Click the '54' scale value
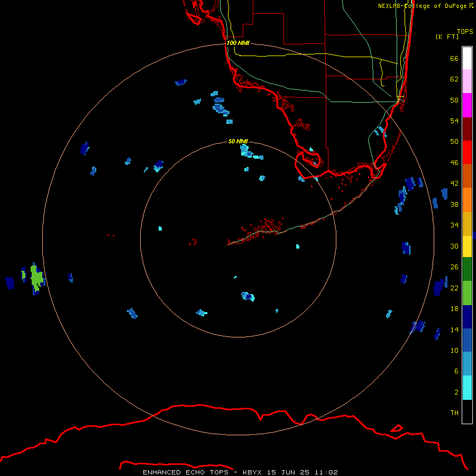476x476 pixels. (x=454, y=121)
